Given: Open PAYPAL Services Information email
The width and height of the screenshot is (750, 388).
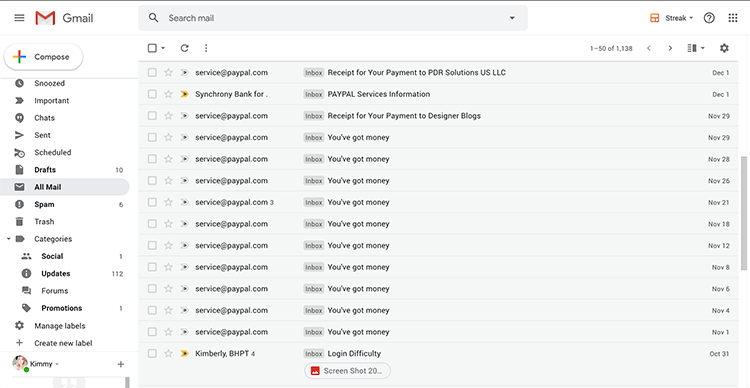Looking at the screenshot, I should pos(378,94).
